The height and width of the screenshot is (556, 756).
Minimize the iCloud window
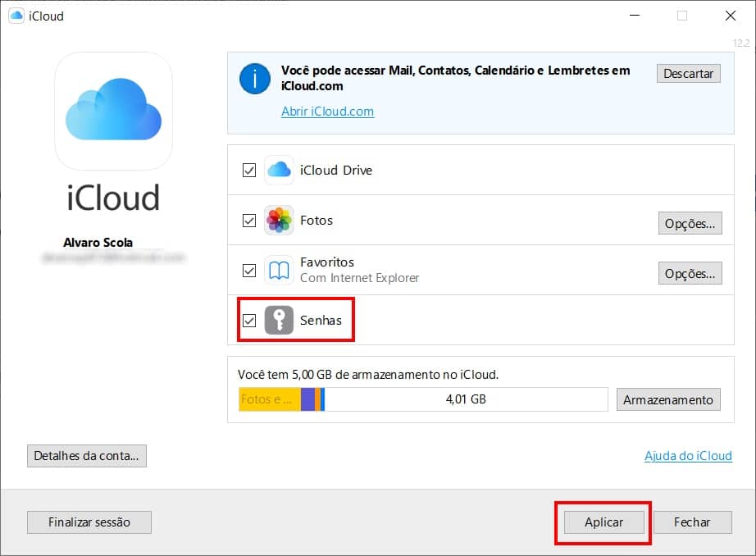click(x=635, y=16)
